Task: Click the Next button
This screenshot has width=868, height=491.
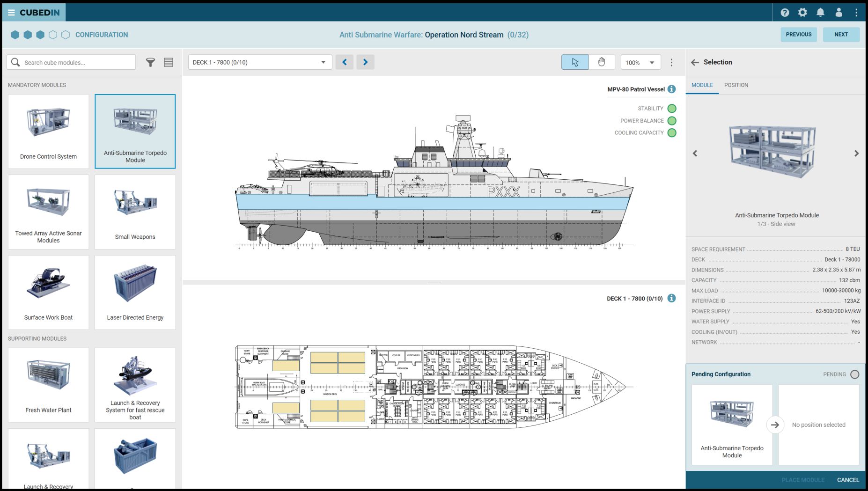Action: tap(841, 35)
